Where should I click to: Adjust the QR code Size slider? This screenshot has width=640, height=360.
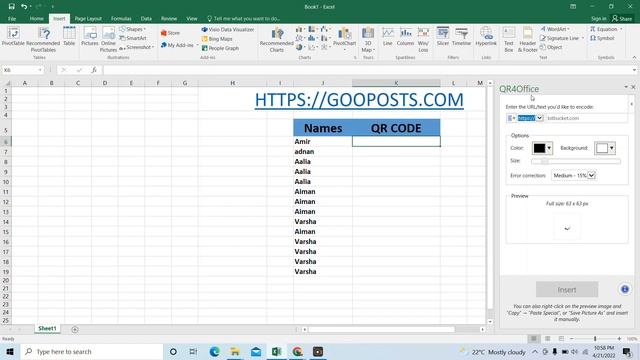click(576, 161)
